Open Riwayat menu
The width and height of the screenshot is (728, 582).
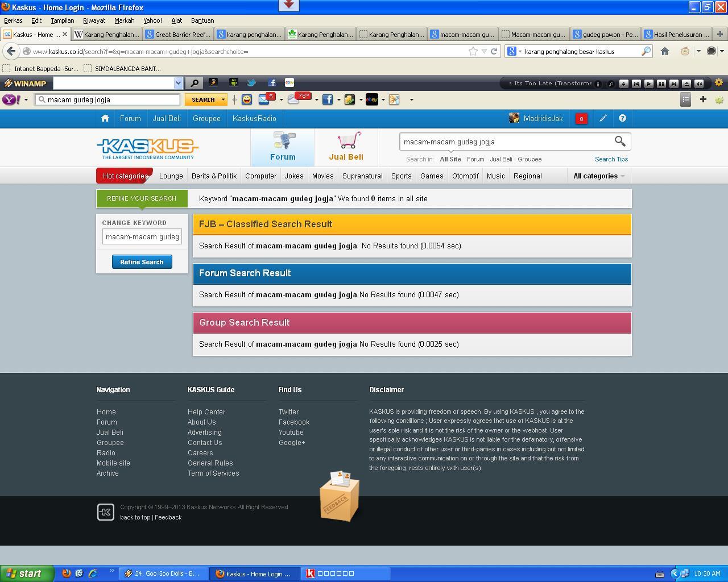click(94, 20)
